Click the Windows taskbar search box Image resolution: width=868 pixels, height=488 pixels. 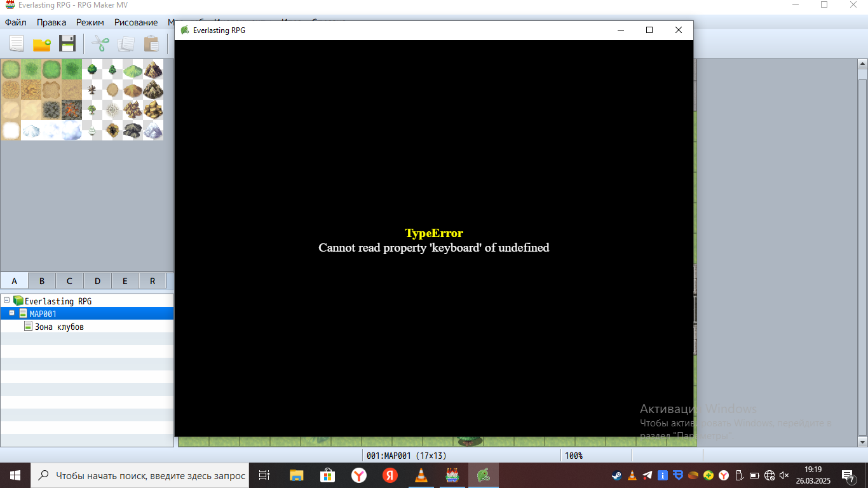click(x=140, y=475)
